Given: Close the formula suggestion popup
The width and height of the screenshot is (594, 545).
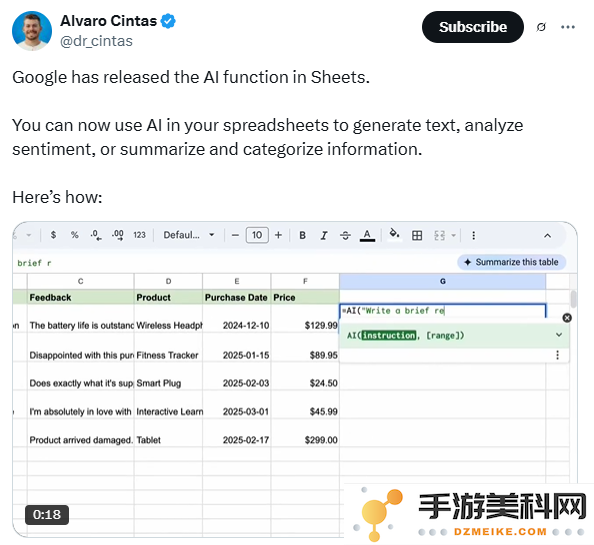Looking at the screenshot, I should click(567, 318).
